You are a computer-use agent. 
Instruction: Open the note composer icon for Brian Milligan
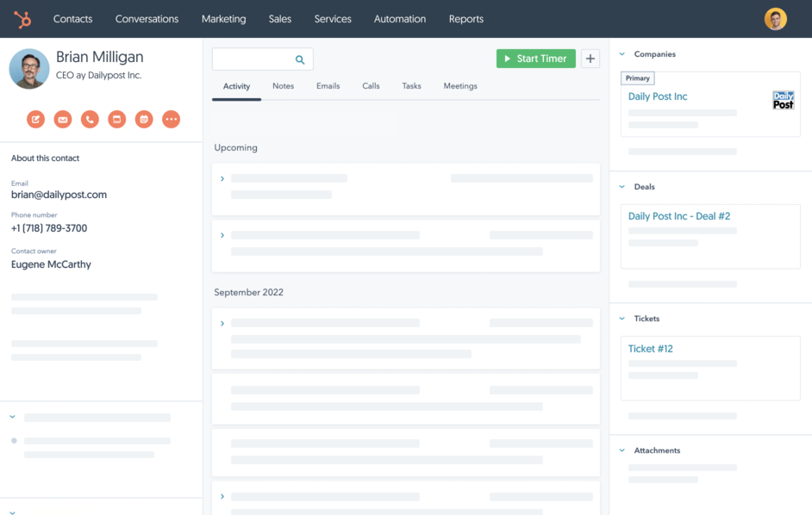pyautogui.click(x=35, y=119)
